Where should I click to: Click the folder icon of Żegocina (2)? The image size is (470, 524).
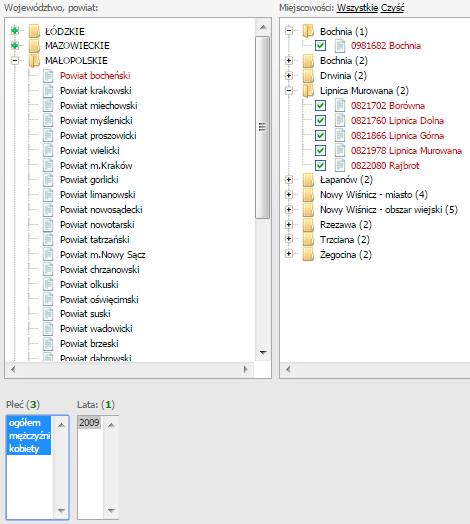click(308, 255)
